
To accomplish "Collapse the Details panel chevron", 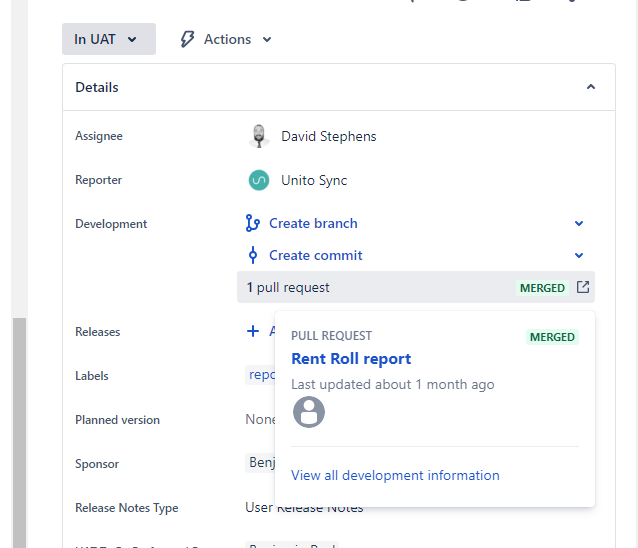I will point(591,87).
